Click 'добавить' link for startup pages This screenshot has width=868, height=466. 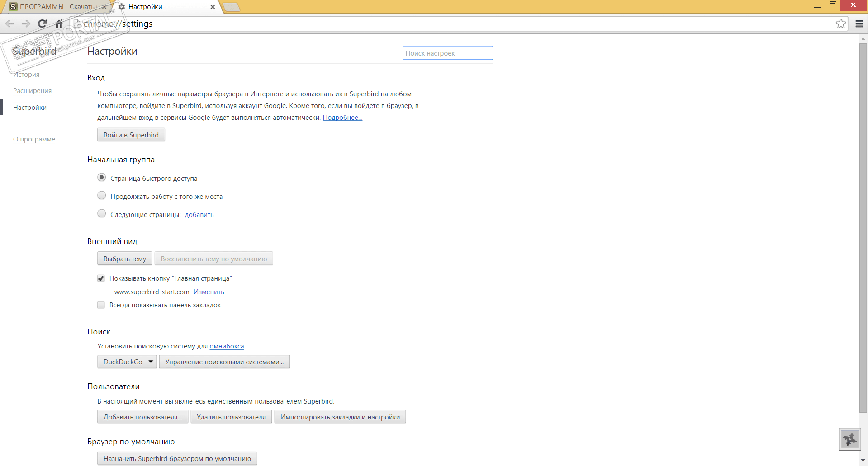pos(199,215)
